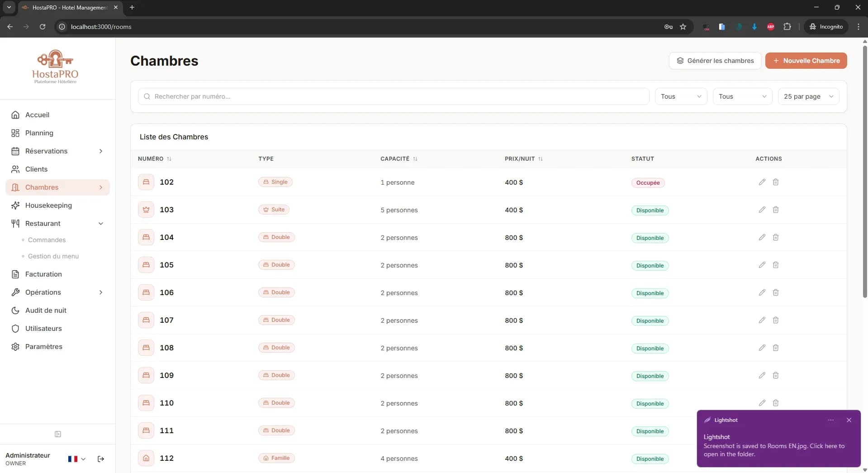
Task: Click the Nouvelle Chambre button
Action: 806,61
